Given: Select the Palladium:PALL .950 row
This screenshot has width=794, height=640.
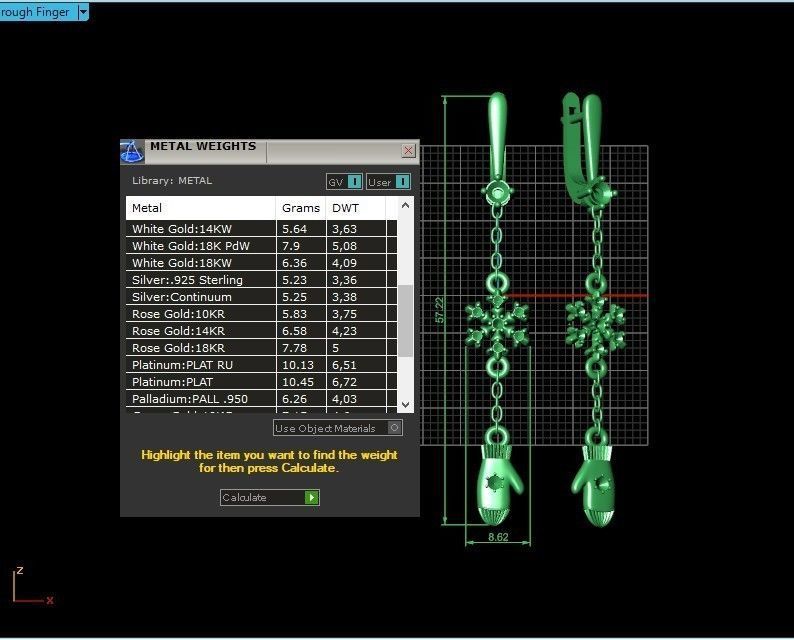Looking at the screenshot, I should pyautogui.click(x=261, y=399).
